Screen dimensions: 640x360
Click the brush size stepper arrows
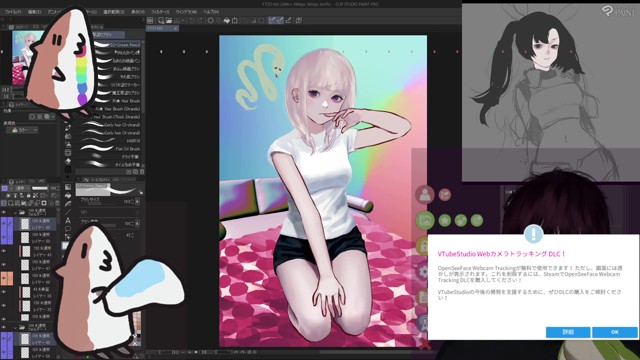pos(133,201)
